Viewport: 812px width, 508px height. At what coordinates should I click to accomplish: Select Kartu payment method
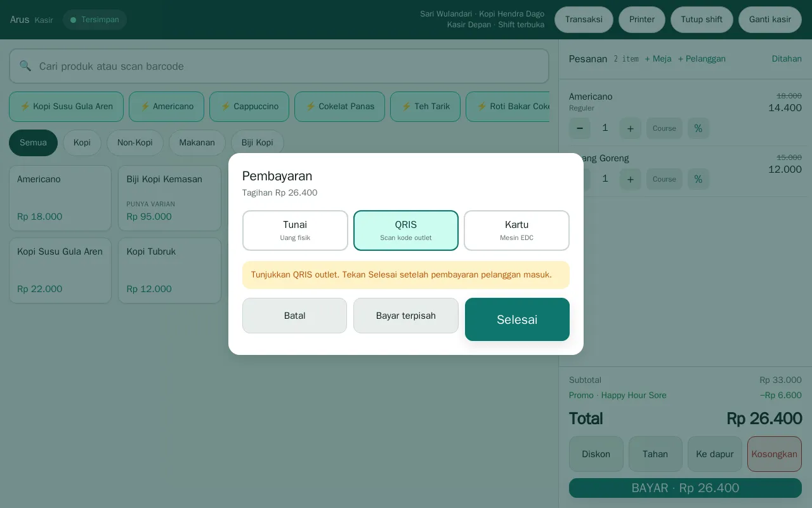(x=516, y=231)
